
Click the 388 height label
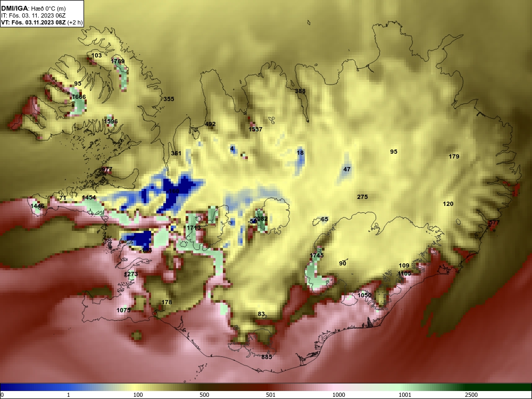pyautogui.click(x=300, y=91)
